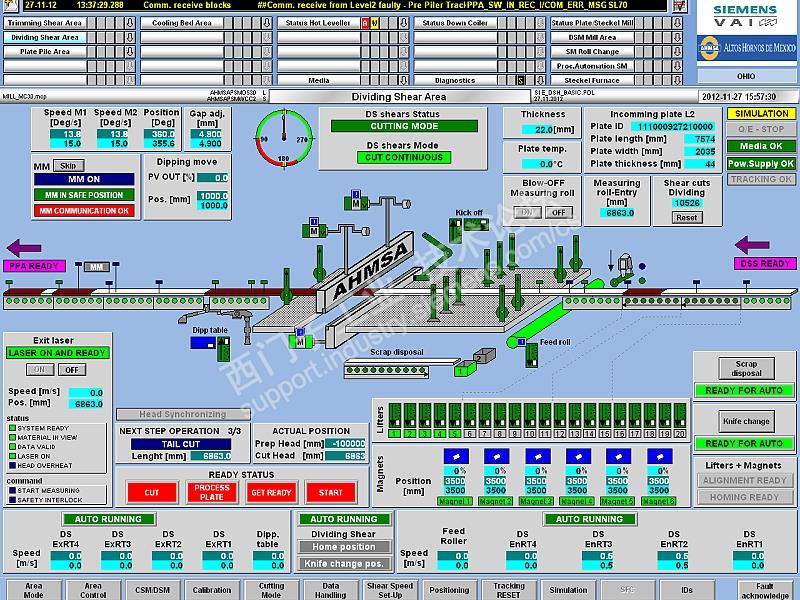Click Kick off vertical lifter icon
The image size is (800, 600).
click(455, 231)
